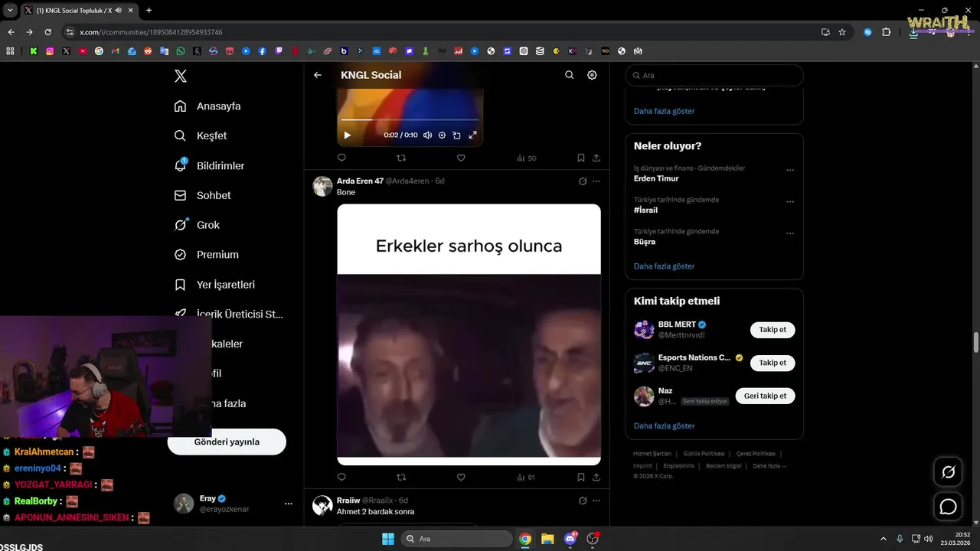Follow Esports Nations Cup account

773,363
